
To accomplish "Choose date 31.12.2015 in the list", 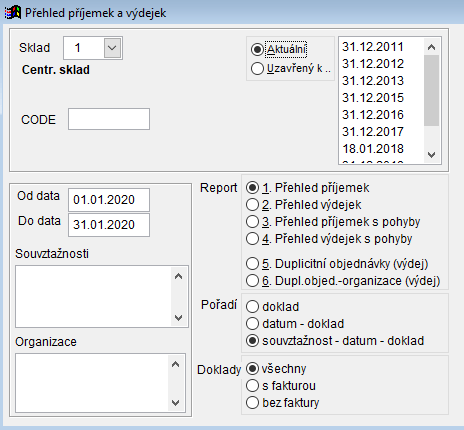I will click(x=373, y=98).
